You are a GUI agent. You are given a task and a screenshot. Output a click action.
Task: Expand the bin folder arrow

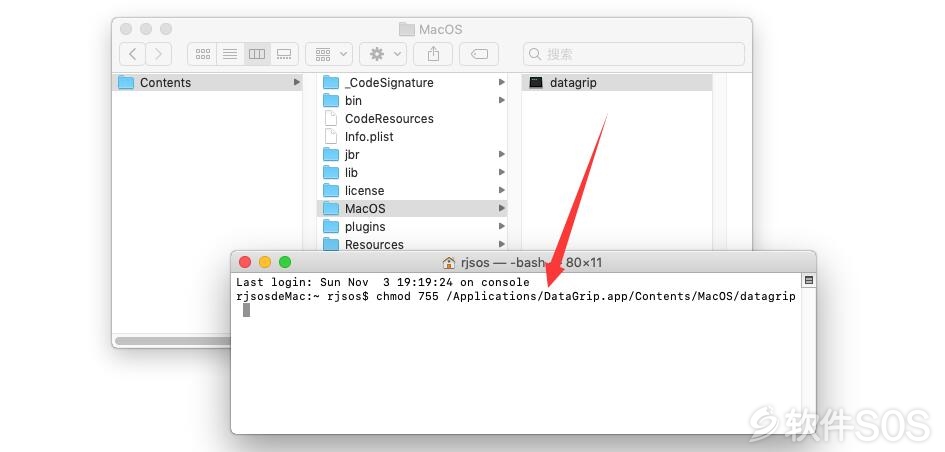click(x=501, y=100)
